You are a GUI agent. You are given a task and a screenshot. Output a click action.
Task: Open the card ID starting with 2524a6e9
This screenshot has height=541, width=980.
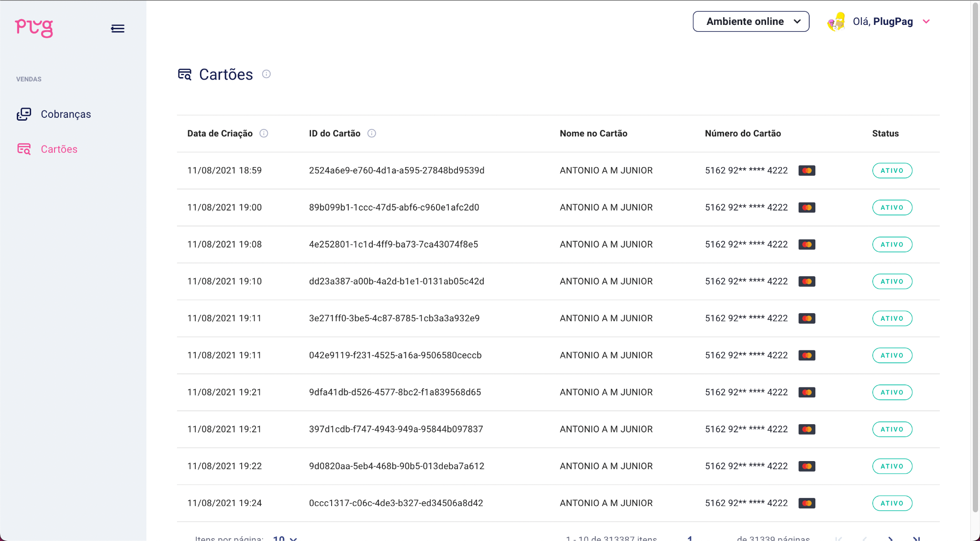pos(396,170)
